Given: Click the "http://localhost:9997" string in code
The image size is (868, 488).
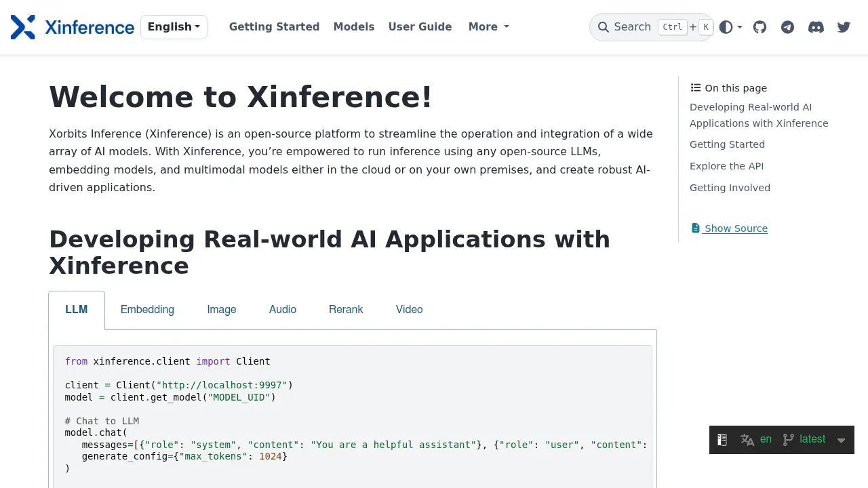Looking at the screenshot, I should tap(222, 385).
